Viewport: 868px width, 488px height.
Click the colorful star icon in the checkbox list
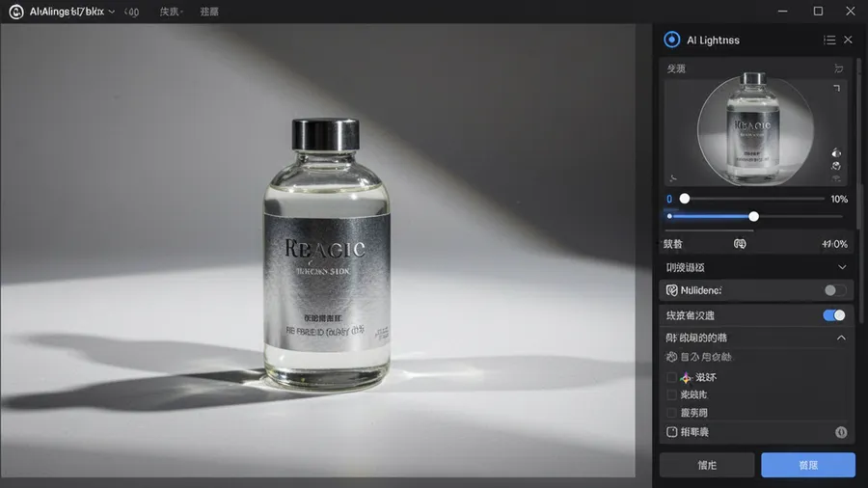pos(686,377)
